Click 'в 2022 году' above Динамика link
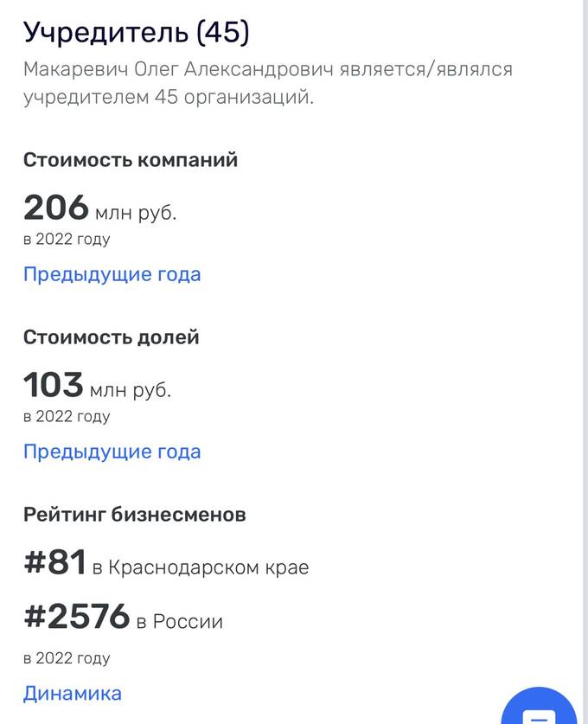 click(67, 658)
